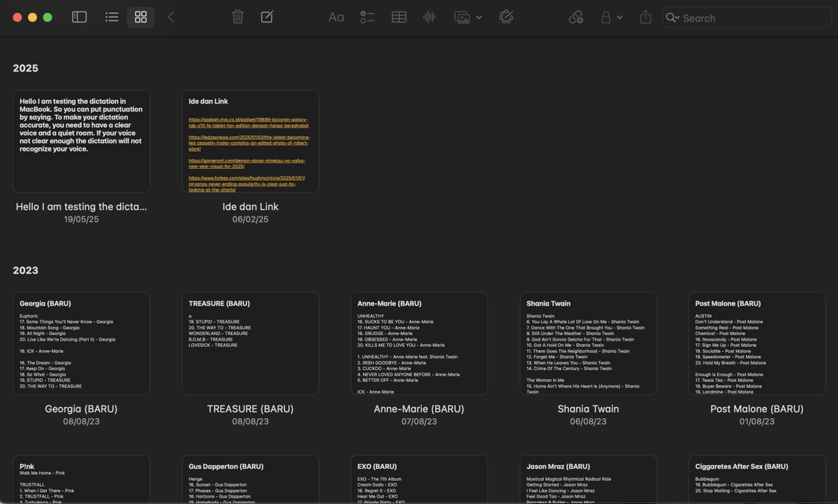
Task: Open the add media picture icon
Action: (x=462, y=17)
